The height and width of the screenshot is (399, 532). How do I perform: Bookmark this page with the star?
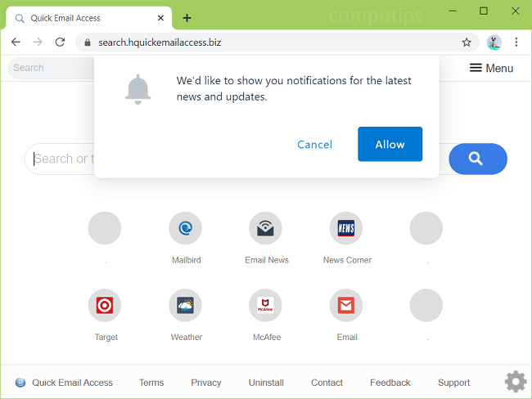tap(467, 42)
